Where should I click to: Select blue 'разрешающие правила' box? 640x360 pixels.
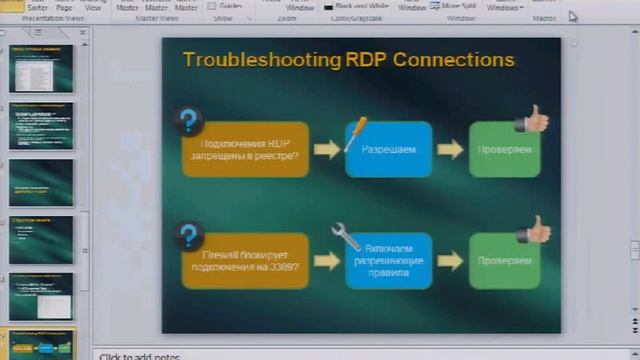click(389, 261)
